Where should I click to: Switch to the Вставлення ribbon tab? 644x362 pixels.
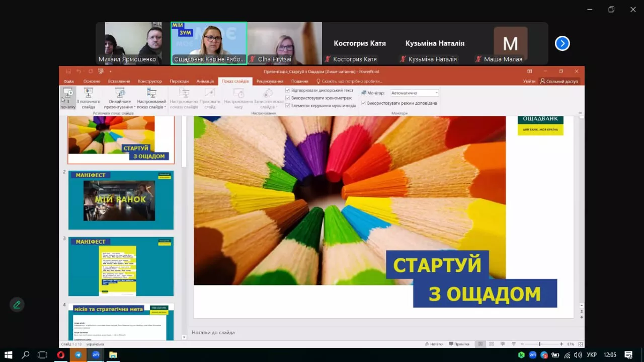(119, 81)
